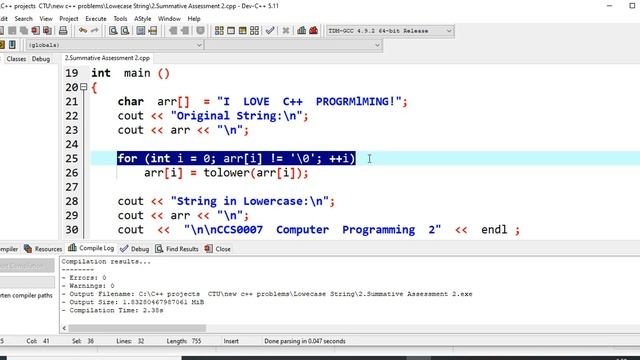Open the Help menu
Image resolution: width=640 pixels, height=360 pixels.
pos(194,19)
